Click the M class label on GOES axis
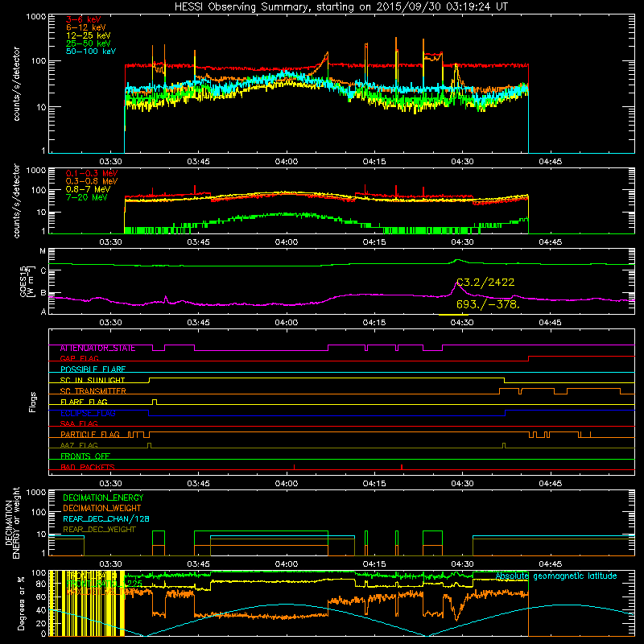The width and height of the screenshot is (644, 644). (43, 251)
